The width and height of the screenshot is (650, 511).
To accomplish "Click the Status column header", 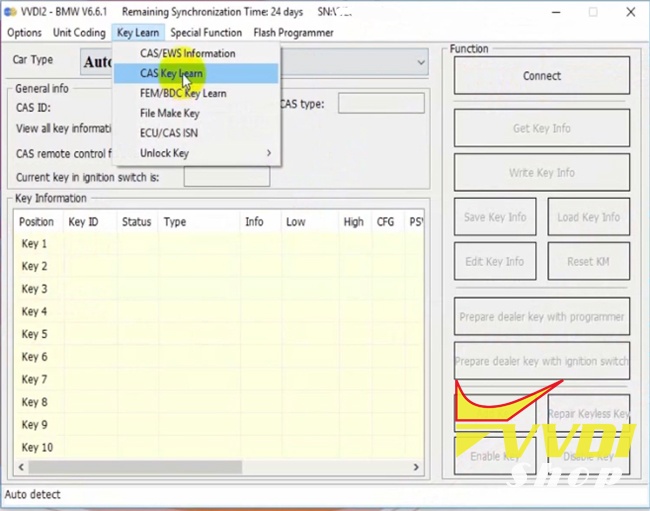I will (136, 222).
